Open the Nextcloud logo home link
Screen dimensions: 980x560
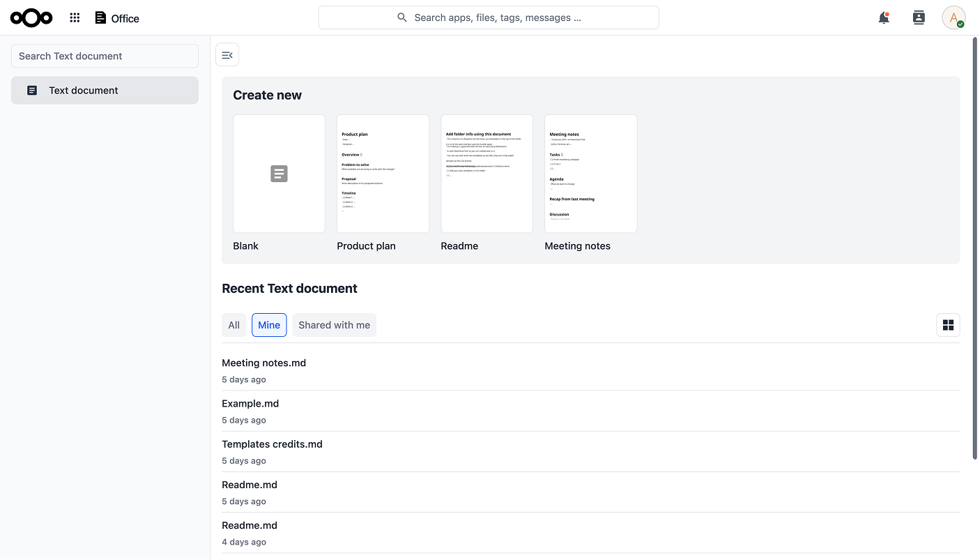point(31,18)
